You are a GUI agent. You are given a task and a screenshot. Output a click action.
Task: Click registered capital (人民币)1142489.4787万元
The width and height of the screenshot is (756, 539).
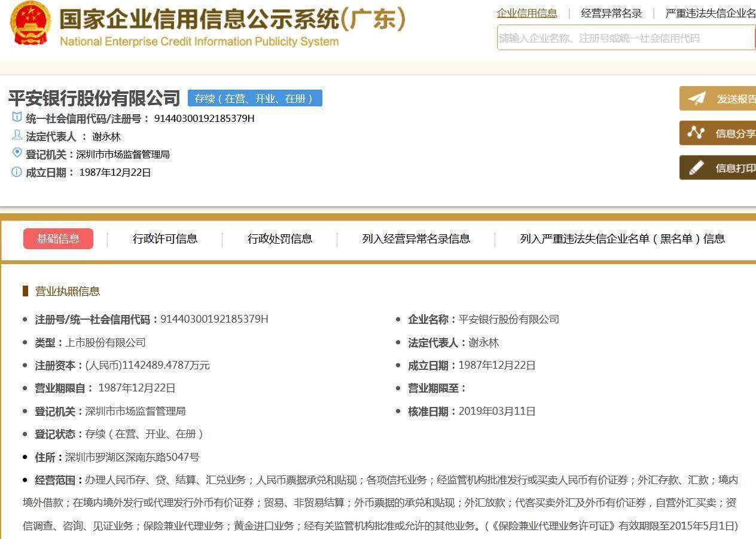tap(148, 365)
